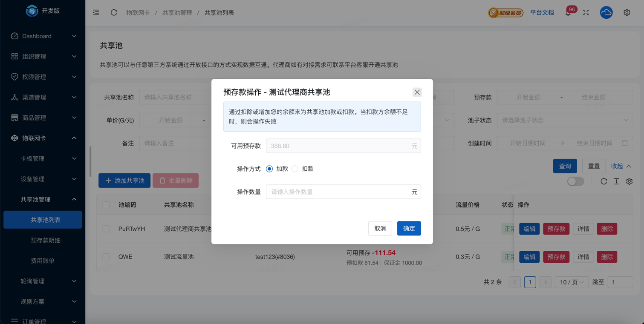Open the notification bell with 96 badge
Image resolution: width=644 pixels, height=324 pixels.
point(568,13)
